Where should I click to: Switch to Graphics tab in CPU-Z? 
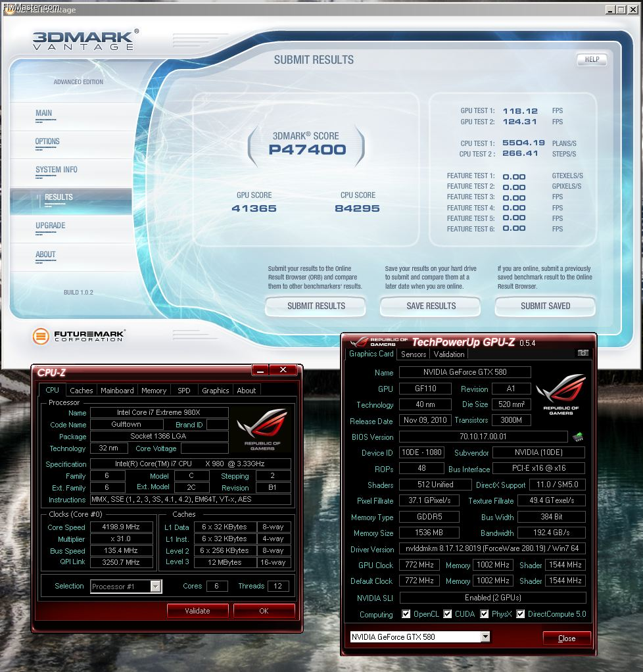click(215, 391)
